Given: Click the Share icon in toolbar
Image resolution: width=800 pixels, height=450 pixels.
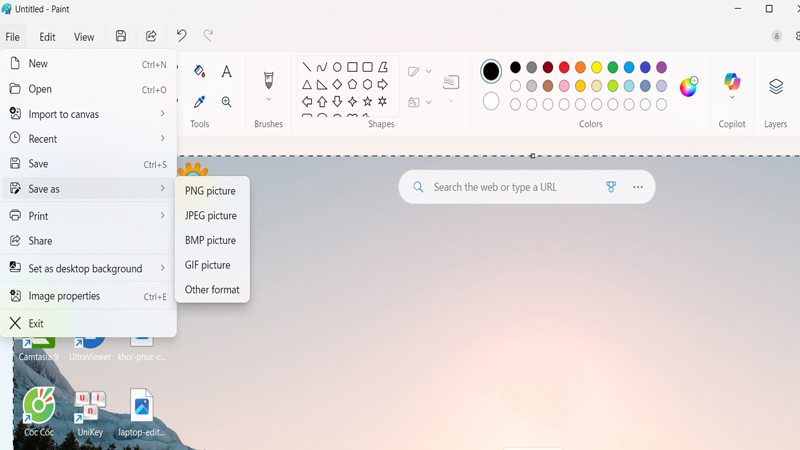Looking at the screenshot, I should (x=151, y=36).
